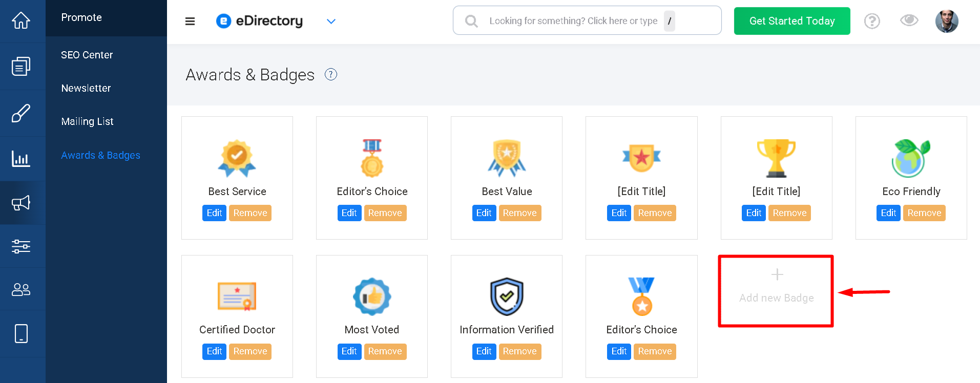Screen dimensions: 980x383
Task: Open the user profile avatar menu
Action: pyautogui.click(x=947, y=21)
